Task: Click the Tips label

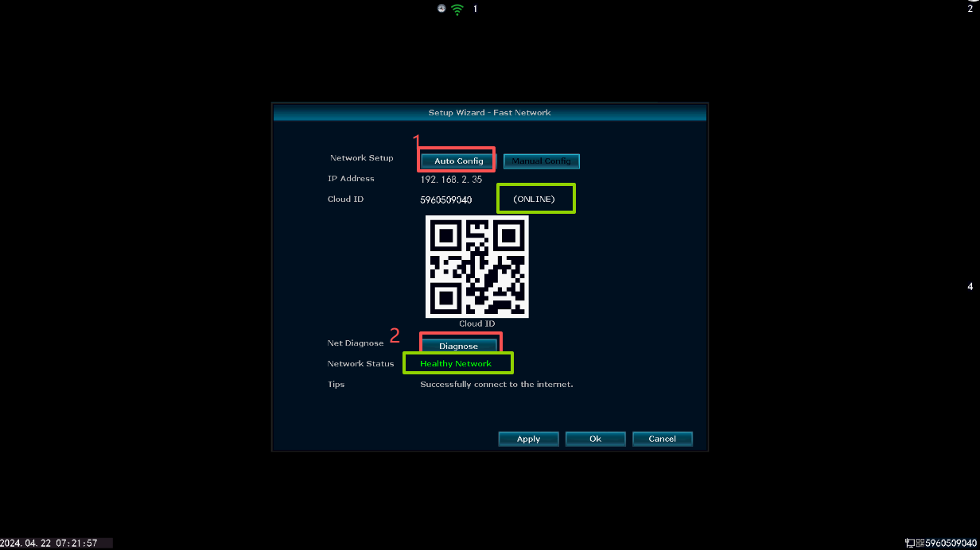Action: pyautogui.click(x=336, y=385)
